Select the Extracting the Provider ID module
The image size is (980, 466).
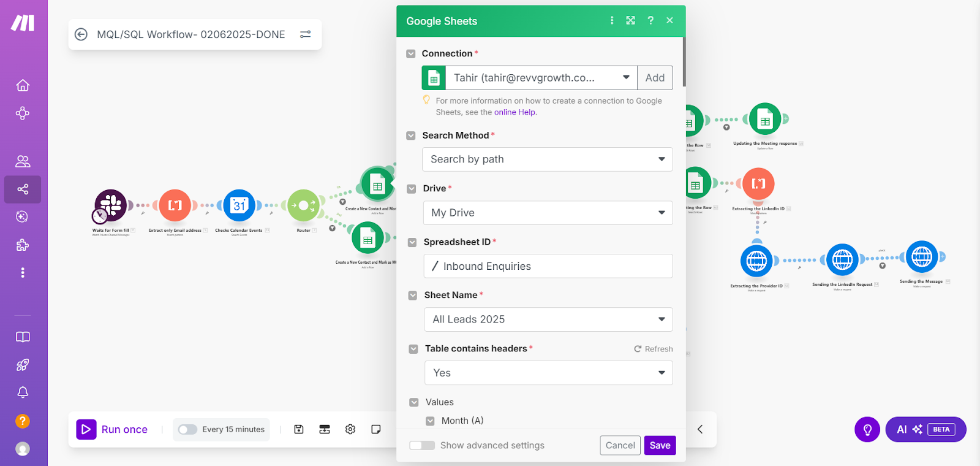point(756,261)
